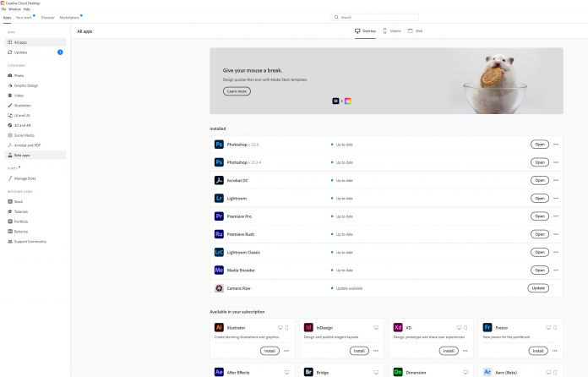Click the Fresco app icon
This screenshot has height=377, width=588.
click(x=487, y=327)
